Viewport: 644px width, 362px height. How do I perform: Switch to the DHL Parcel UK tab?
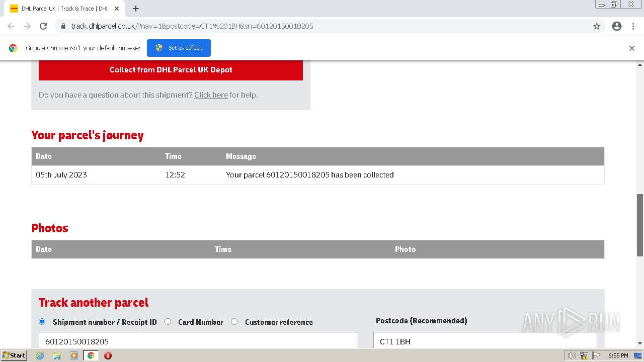tap(64, 9)
